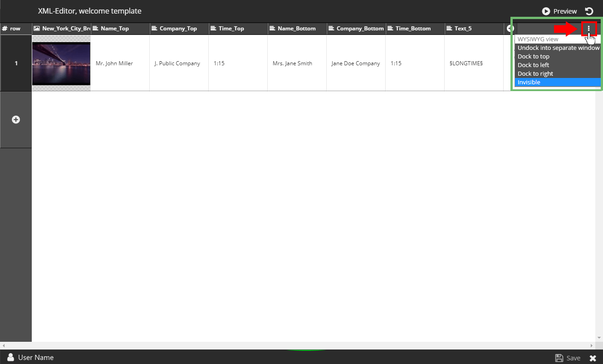Viewport: 603px width, 364px height.
Task: Click the '§LONGTIME§' cell
Action: (474, 63)
